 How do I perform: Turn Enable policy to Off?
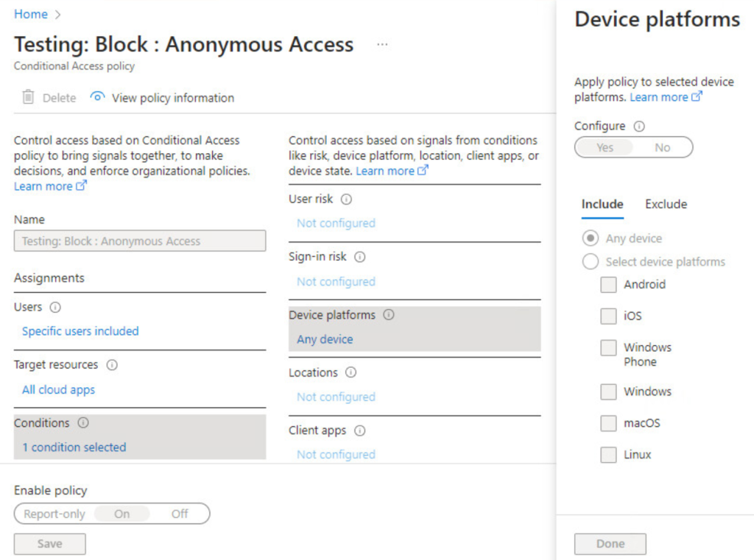click(180, 514)
